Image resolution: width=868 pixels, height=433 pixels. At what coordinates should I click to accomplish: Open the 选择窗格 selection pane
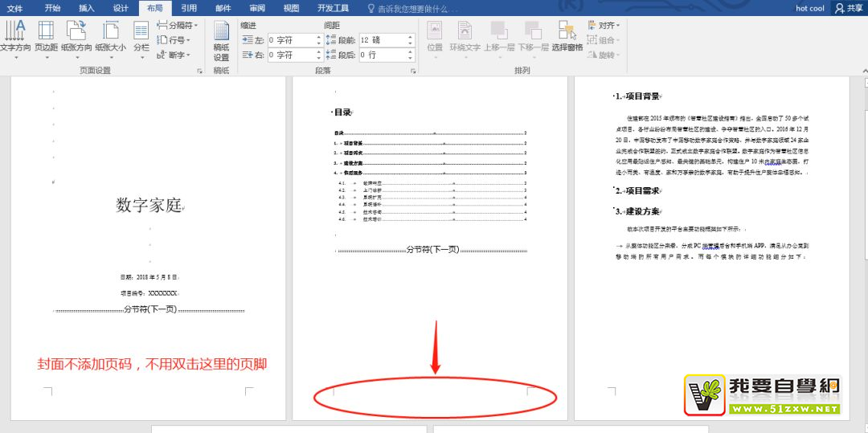tap(567, 37)
